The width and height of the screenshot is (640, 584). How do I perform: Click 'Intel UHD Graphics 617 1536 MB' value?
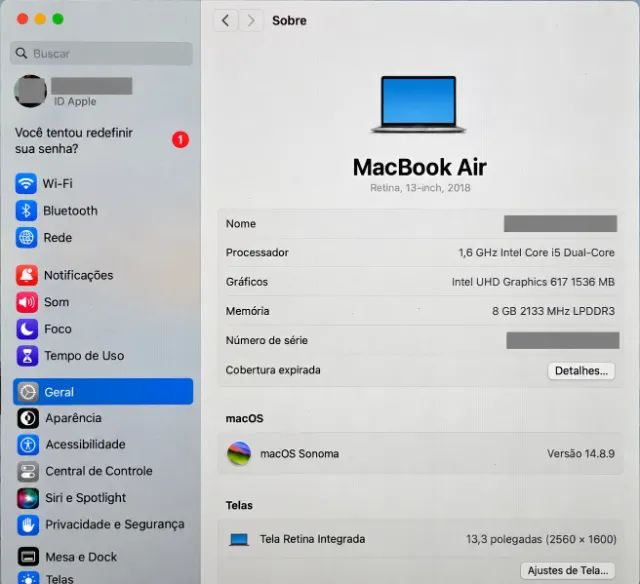533,282
